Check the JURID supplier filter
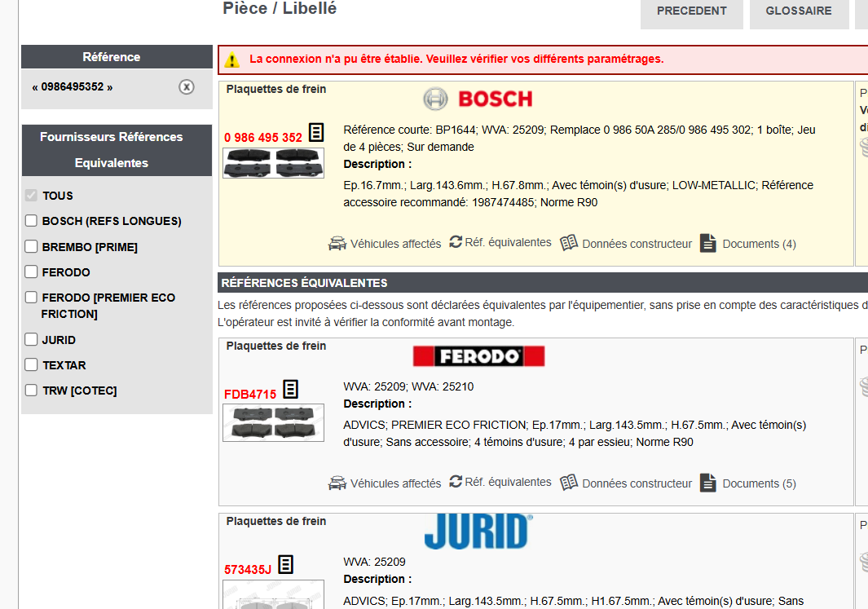Screen dimensions: 868x609 click(x=31, y=339)
